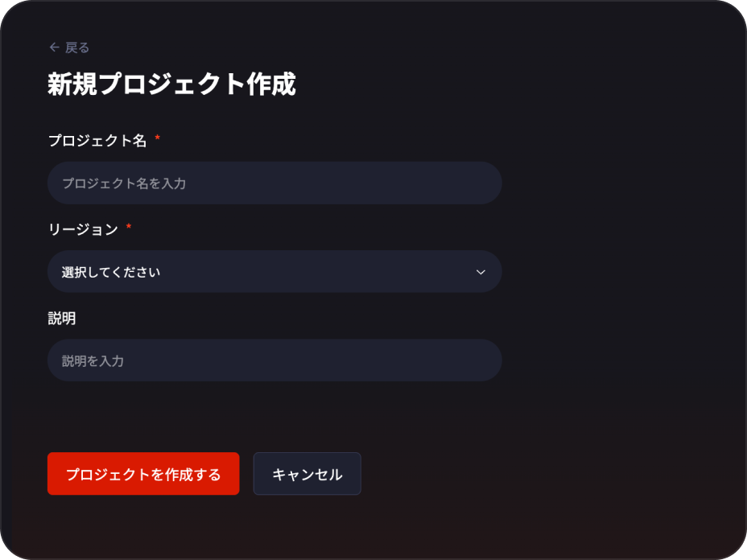The width and height of the screenshot is (747, 560).
Task: Click the asterisk beside リージョン label
Action: [129, 229]
